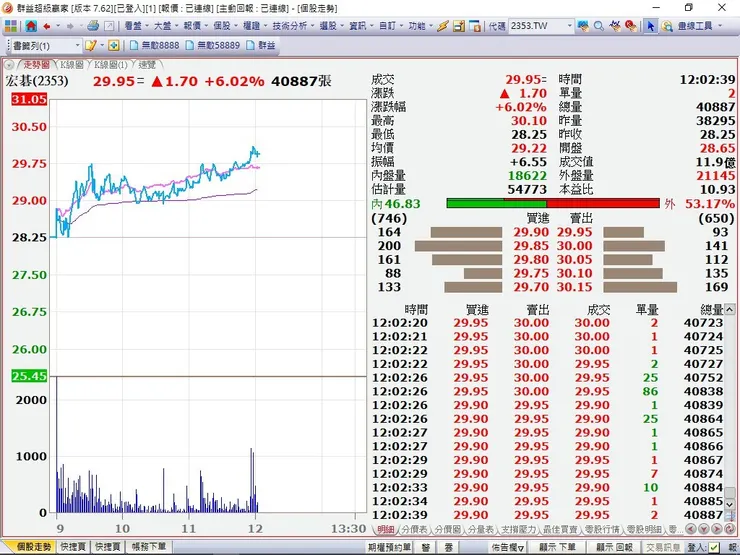The image size is (740, 555).
Task: Click the printer icon
Action: (x=93, y=26)
